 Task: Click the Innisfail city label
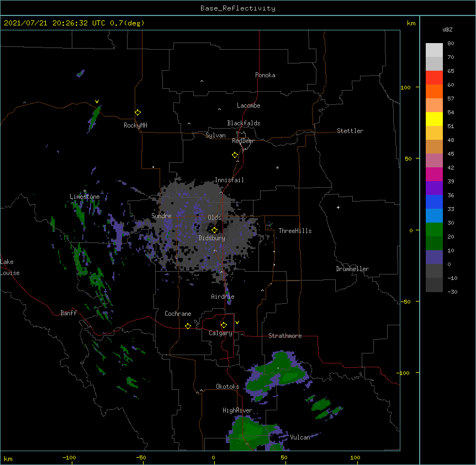(229, 180)
